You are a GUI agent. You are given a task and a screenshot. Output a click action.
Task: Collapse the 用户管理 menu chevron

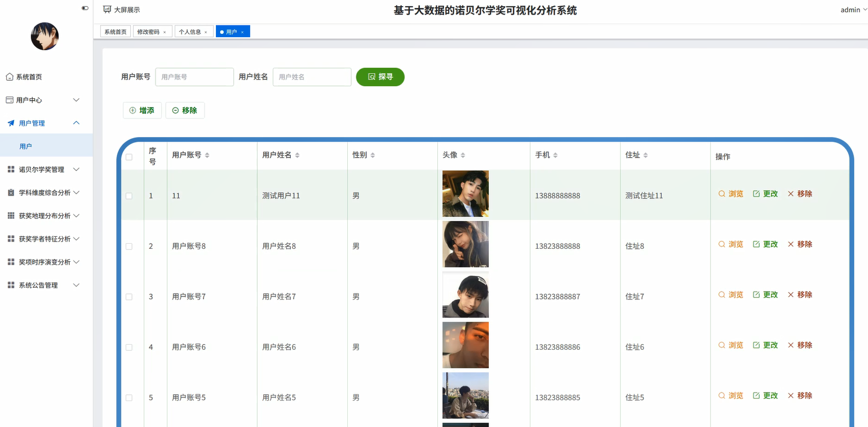point(77,123)
